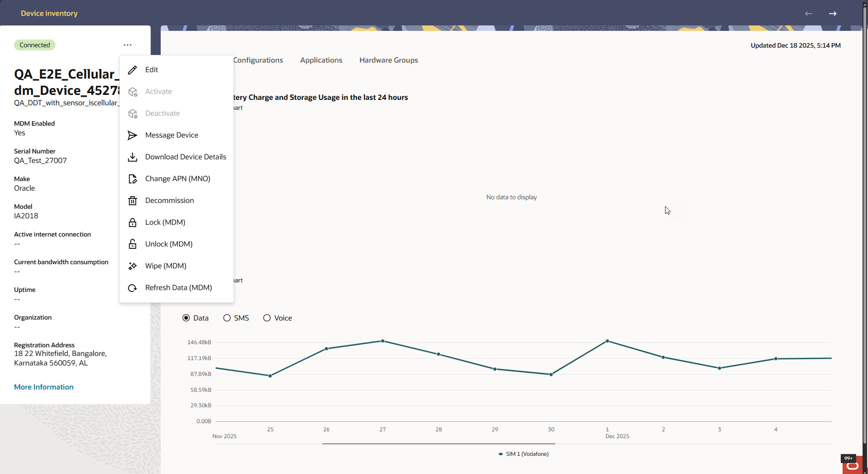Click the chart's horizontal scrollbar
868x474 pixels.
pos(439,444)
